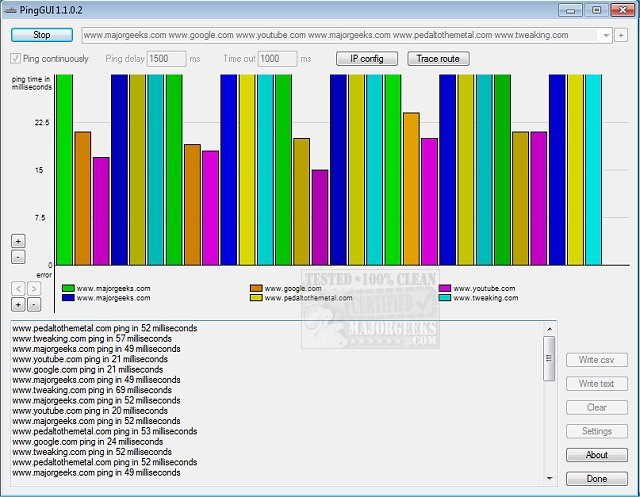Select log line 'www.google.com ping in 21 milliseconds'
The image size is (640, 497).
(x=88, y=370)
